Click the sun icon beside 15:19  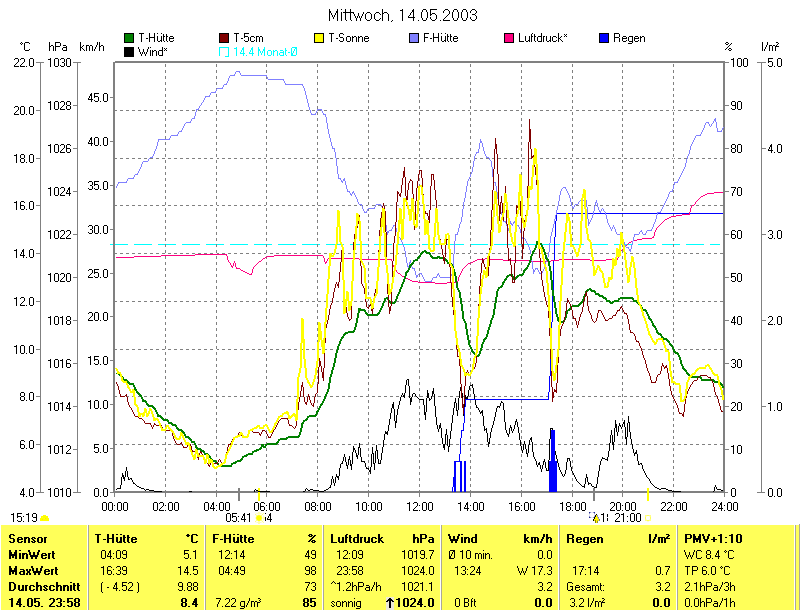tap(44, 518)
